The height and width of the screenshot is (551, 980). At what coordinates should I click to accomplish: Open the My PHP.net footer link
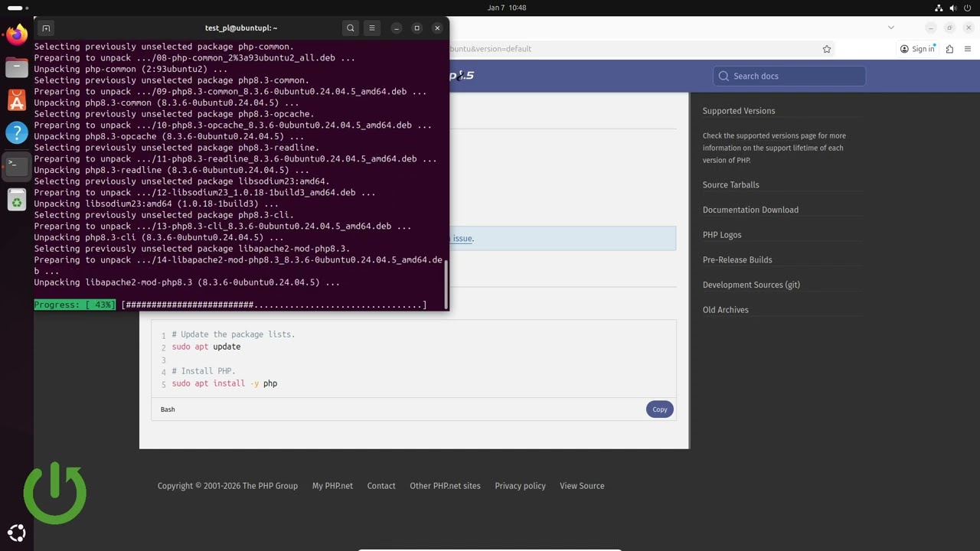pyautogui.click(x=332, y=486)
